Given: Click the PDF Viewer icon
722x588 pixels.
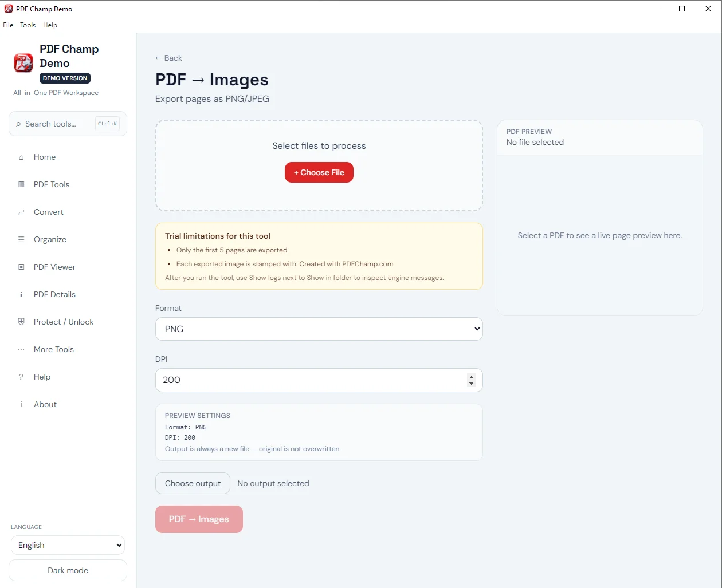Looking at the screenshot, I should [x=21, y=267].
